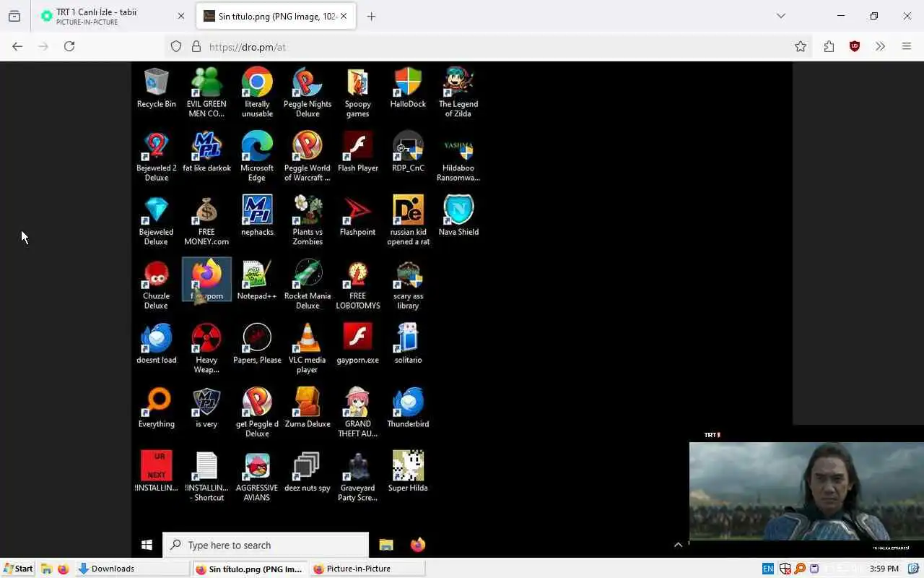Viewport: 924px width, 578px height.
Task: Click the EN language indicator in tray
Action: pyautogui.click(x=768, y=569)
